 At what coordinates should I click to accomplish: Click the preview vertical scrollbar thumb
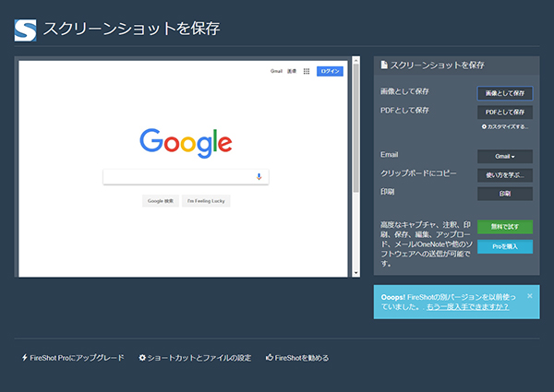[x=355, y=127]
